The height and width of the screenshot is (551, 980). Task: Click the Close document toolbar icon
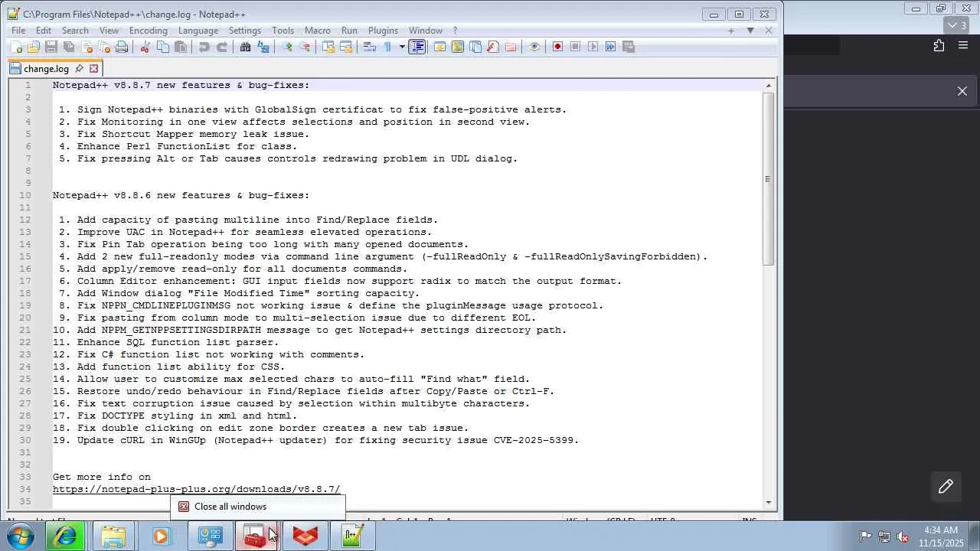tap(87, 47)
